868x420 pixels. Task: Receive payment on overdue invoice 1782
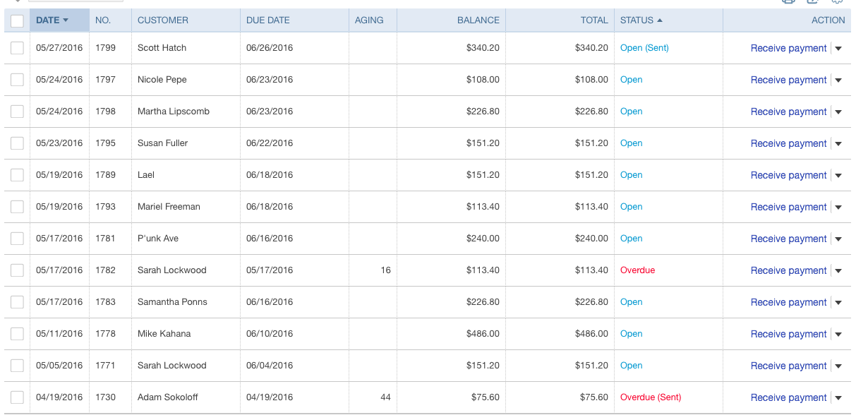[788, 270]
